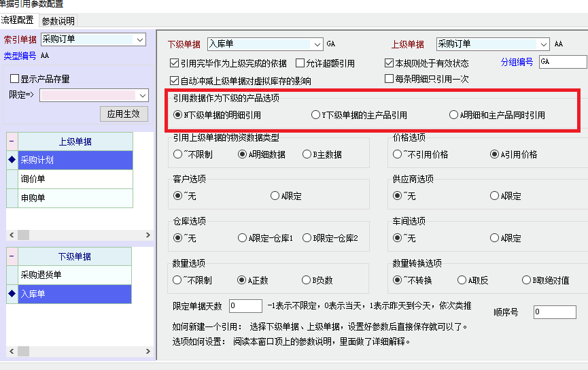Expand the 上级单据 dropdown in the right panel

(543, 44)
